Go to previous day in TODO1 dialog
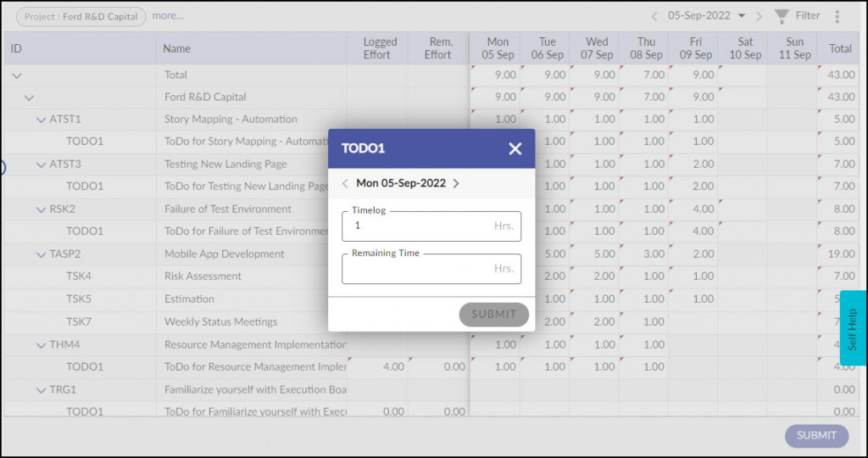The height and width of the screenshot is (458, 868). (x=346, y=183)
